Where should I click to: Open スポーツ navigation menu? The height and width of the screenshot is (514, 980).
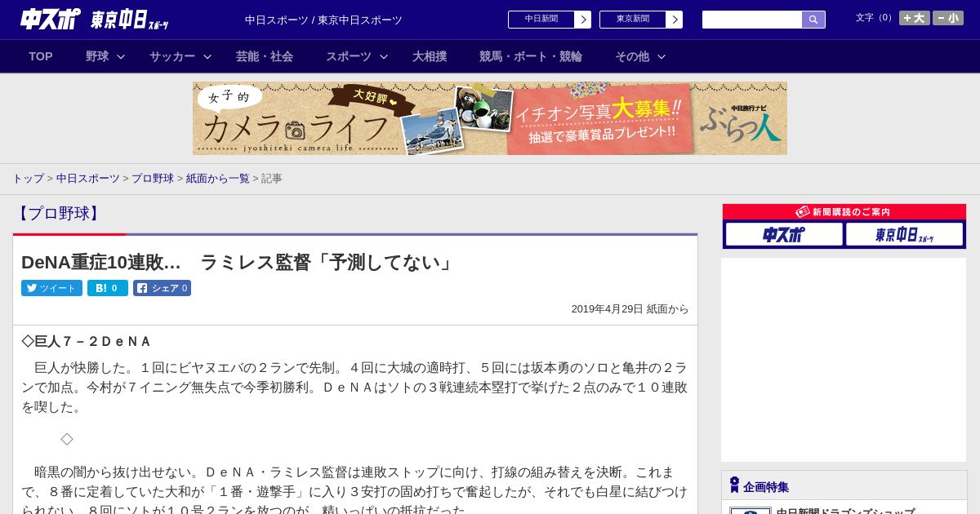349,56
